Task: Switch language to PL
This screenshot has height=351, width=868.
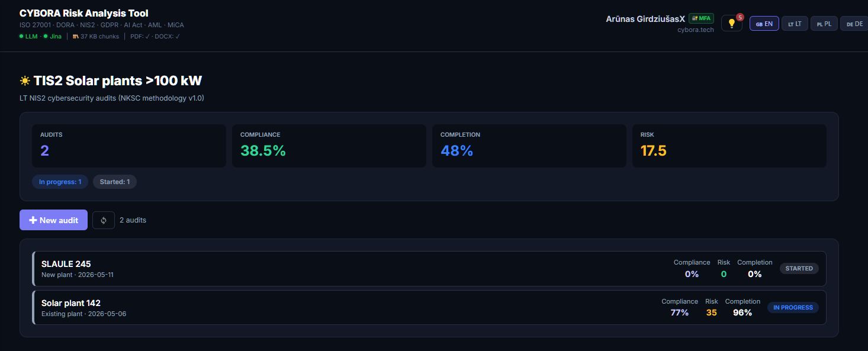Action: tap(824, 24)
